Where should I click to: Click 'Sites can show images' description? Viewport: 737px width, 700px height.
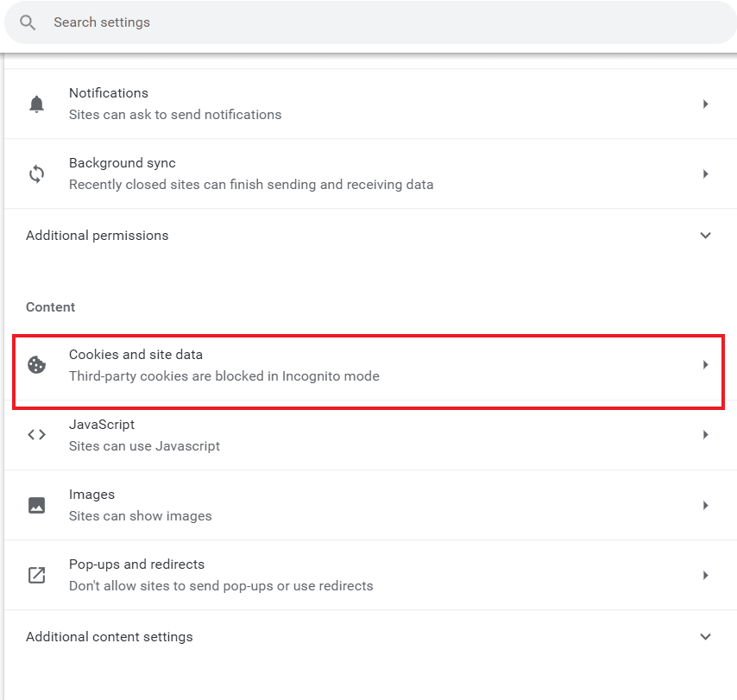141,516
